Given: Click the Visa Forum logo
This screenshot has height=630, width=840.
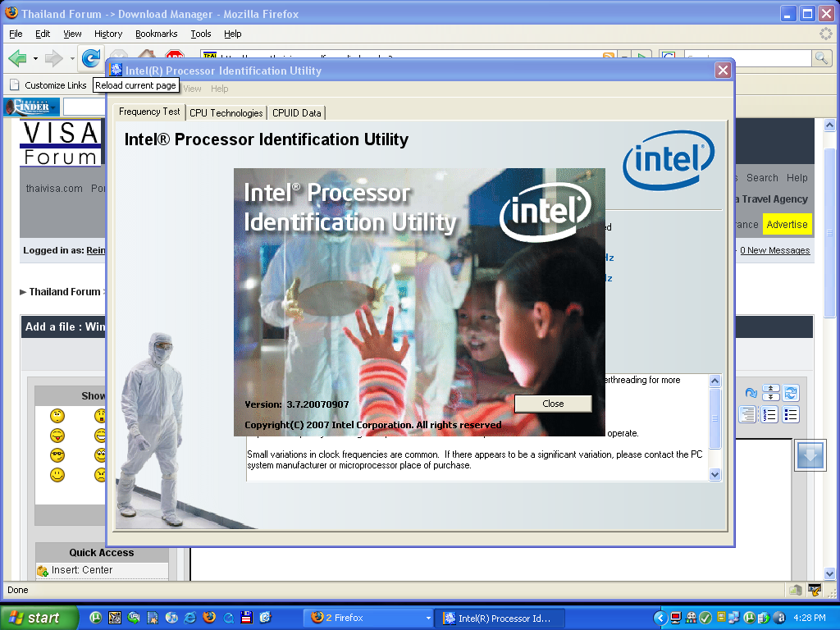Looking at the screenshot, I should (x=62, y=143).
